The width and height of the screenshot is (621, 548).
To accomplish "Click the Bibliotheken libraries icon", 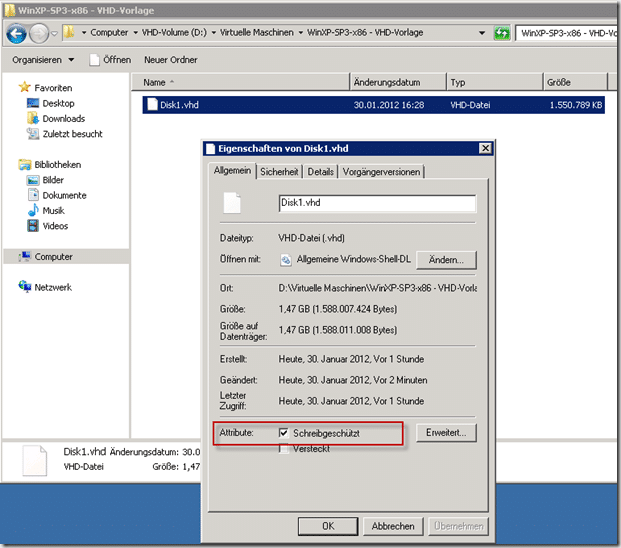I will click(x=25, y=164).
